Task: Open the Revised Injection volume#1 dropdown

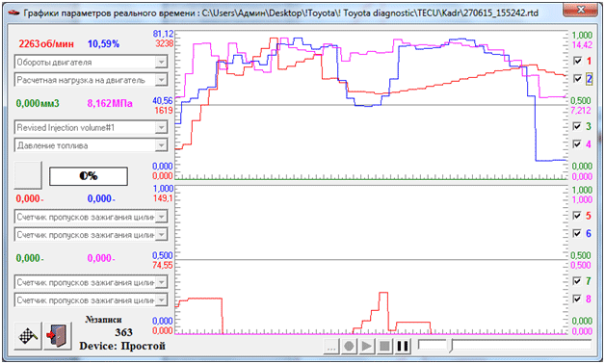Action: [x=161, y=127]
